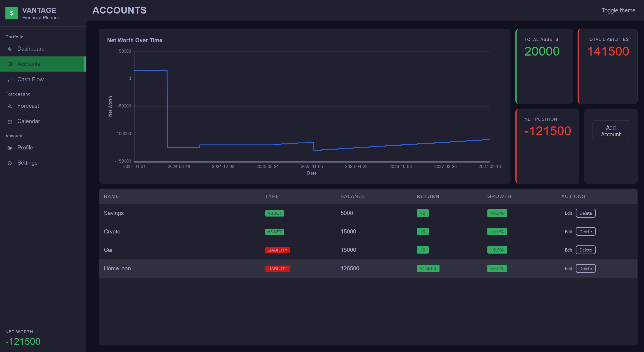Click the GROWTH column header
644x352 pixels.
pyautogui.click(x=499, y=196)
